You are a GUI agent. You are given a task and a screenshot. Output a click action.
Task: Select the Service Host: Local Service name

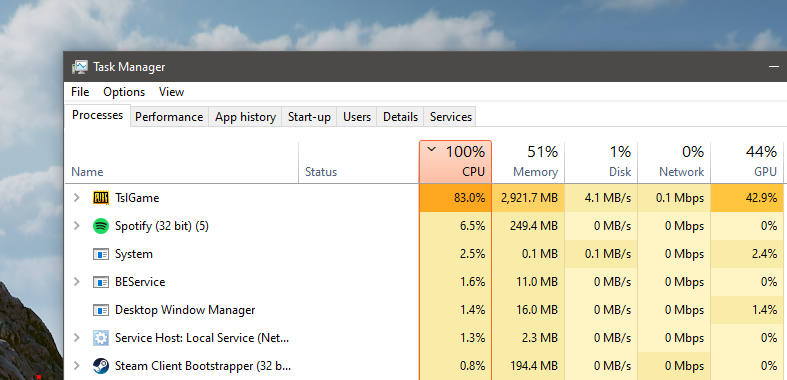tap(202, 338)
